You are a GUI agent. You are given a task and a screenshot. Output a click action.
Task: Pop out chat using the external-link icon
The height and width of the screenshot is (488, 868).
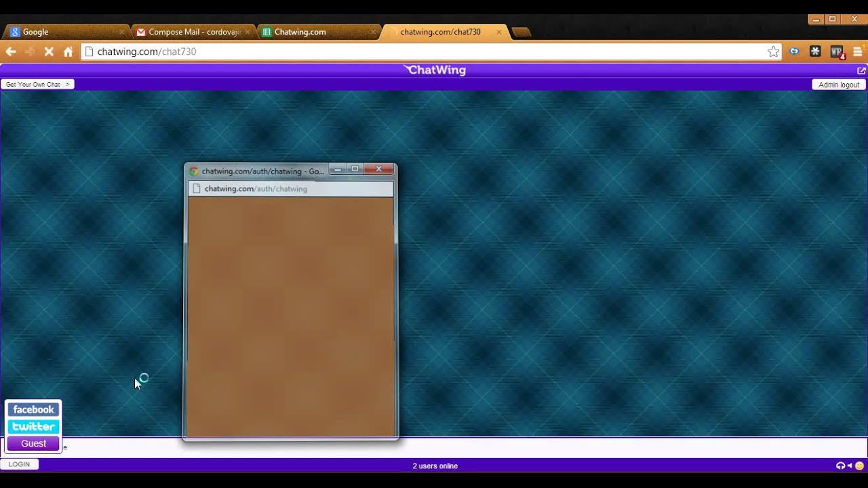(x=861, y=70)
